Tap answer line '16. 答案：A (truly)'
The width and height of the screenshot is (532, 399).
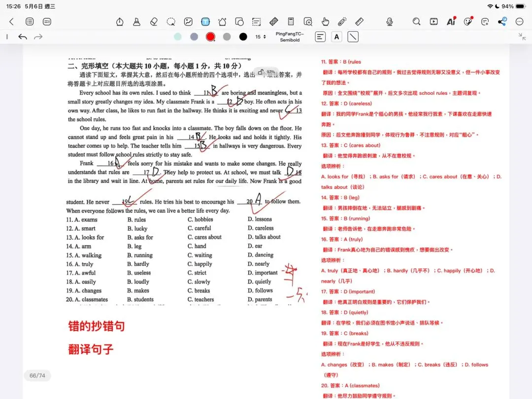coord(342,239)
